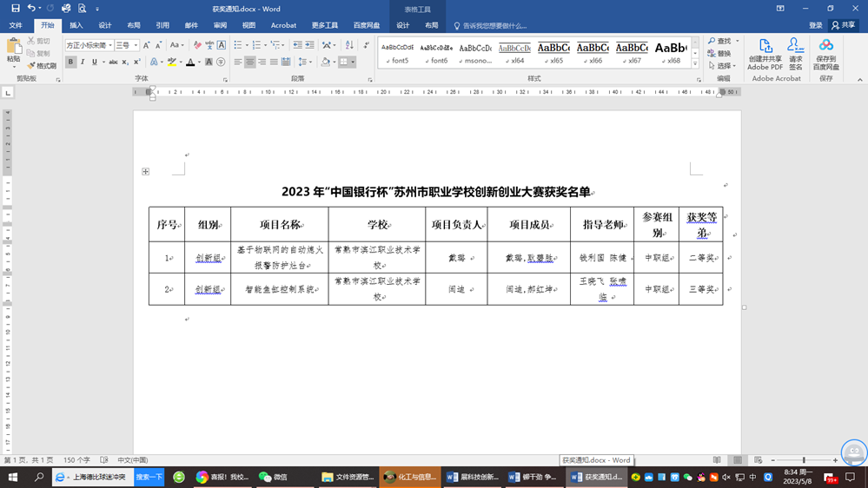Switch to Read Mode view in status bar
Image resolution: width=868 pixels, height=488 pixels.
pos(717,460)
